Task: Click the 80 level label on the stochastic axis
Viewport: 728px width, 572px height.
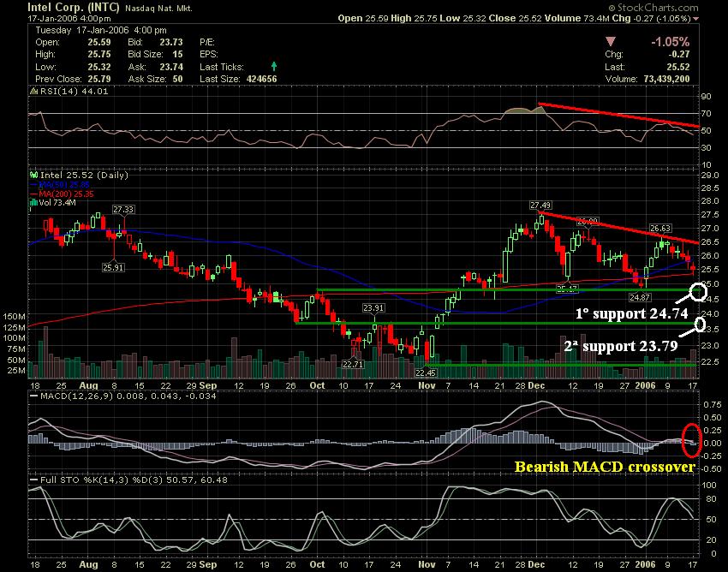Action: tap(711, 499)
